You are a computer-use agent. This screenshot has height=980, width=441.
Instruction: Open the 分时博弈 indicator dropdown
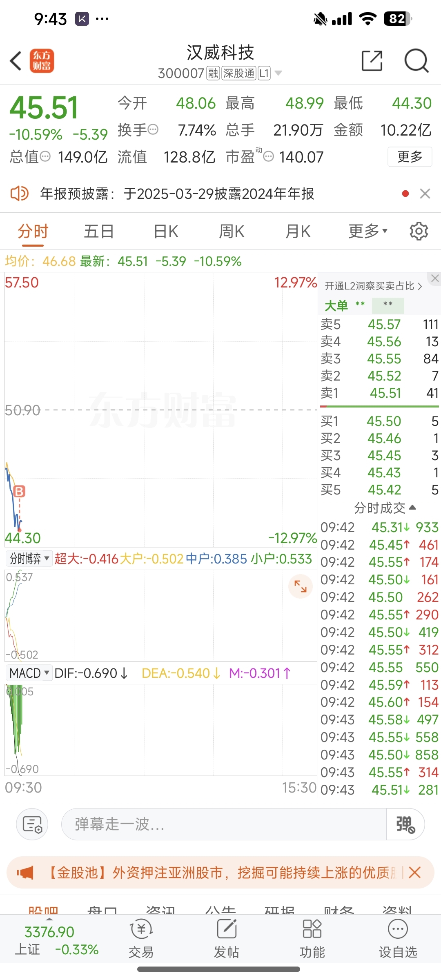29,559
